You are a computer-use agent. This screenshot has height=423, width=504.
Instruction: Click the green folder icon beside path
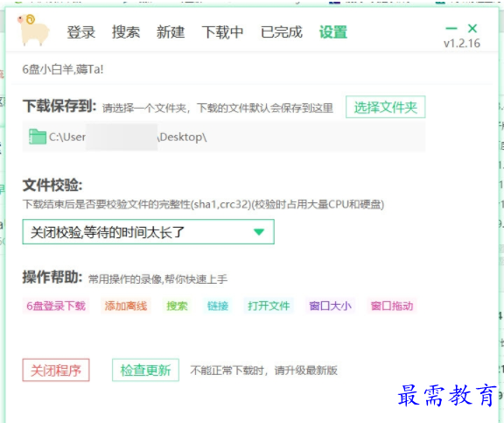(x=38, y=137)
